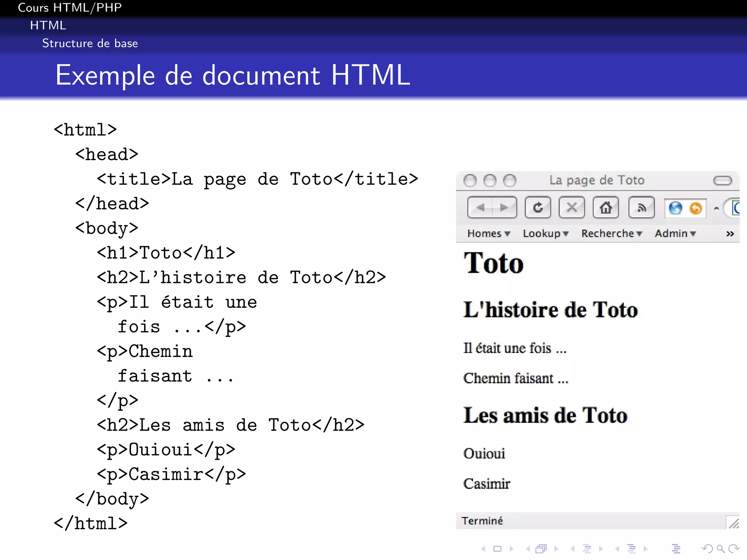Click the third zoom circle of browser
This screenshot has width=747, height=560.
[x=510, y=180]
